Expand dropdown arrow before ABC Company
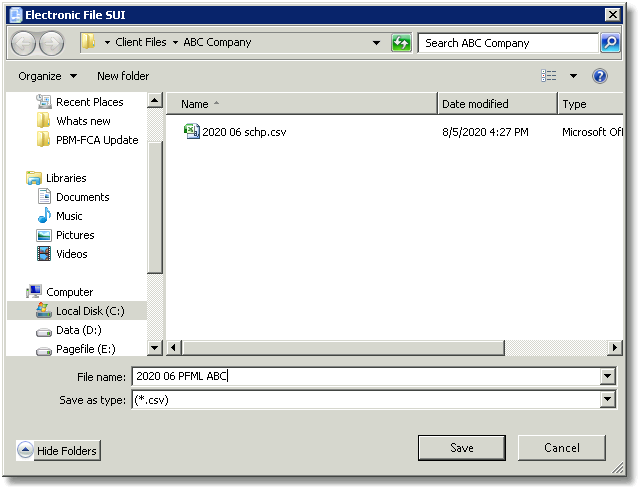 (x=175, y=43)
